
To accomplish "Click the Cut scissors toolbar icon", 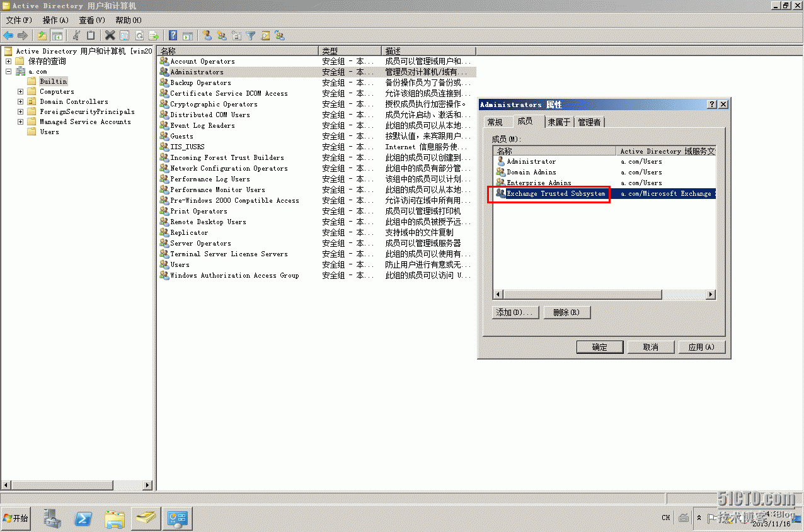I will pos(76,36).
